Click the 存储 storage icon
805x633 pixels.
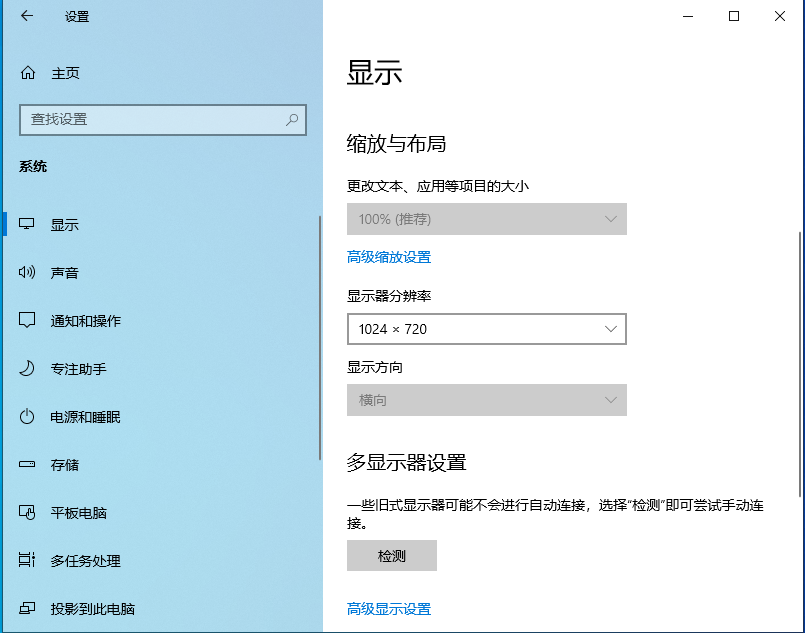click(x=27, y=464)
